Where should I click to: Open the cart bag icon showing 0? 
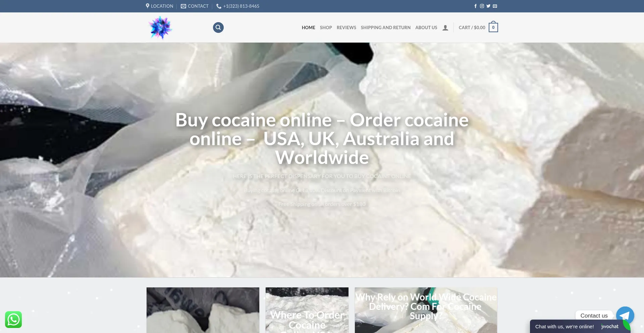tap(493, 27)
